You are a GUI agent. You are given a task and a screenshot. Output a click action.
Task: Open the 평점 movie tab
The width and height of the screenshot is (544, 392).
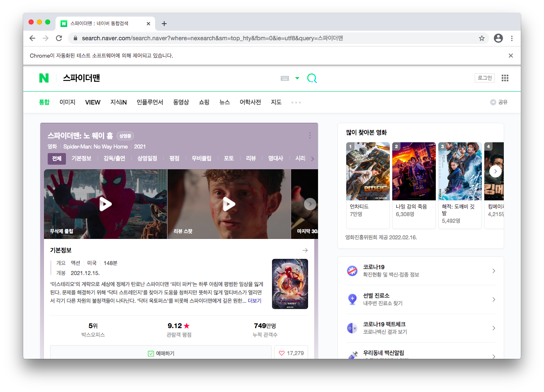(175, 158)
